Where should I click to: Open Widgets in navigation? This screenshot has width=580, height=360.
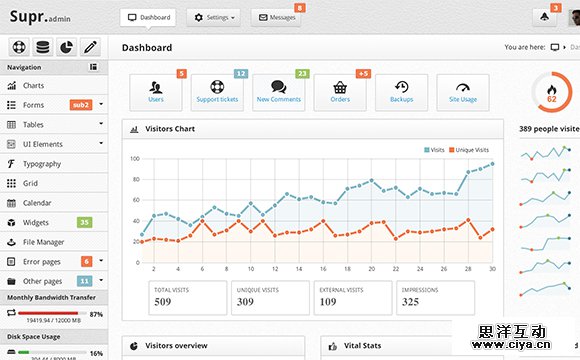tap(54, 222)
